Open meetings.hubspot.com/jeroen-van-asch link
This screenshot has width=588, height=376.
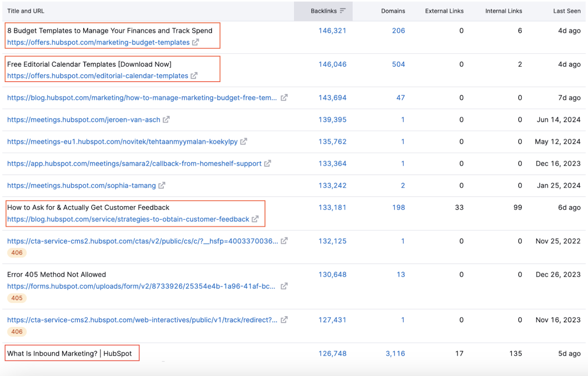coord(84,120)
